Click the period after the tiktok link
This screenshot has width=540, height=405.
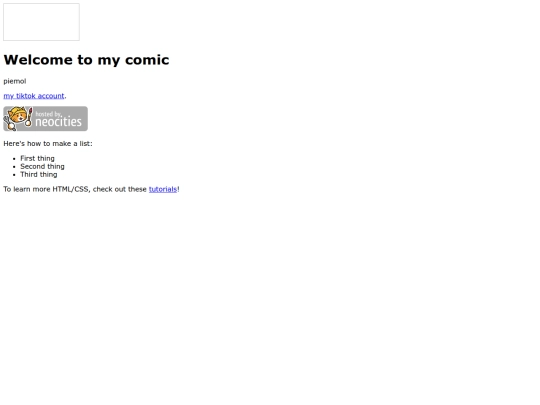click(65, 96)
